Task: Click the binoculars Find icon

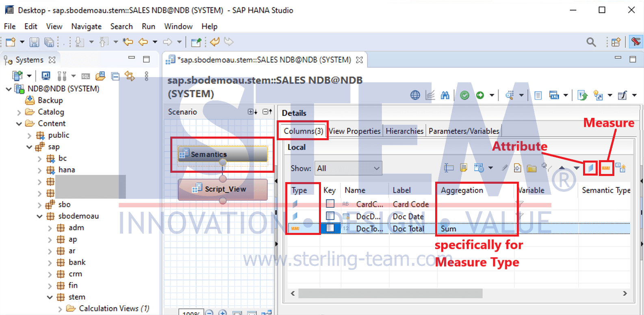Action: (445, 95)
